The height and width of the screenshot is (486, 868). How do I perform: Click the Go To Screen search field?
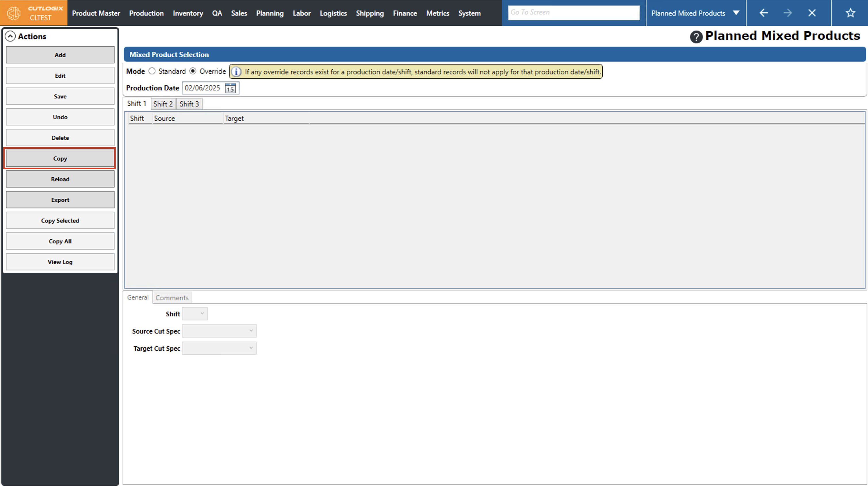573,12
